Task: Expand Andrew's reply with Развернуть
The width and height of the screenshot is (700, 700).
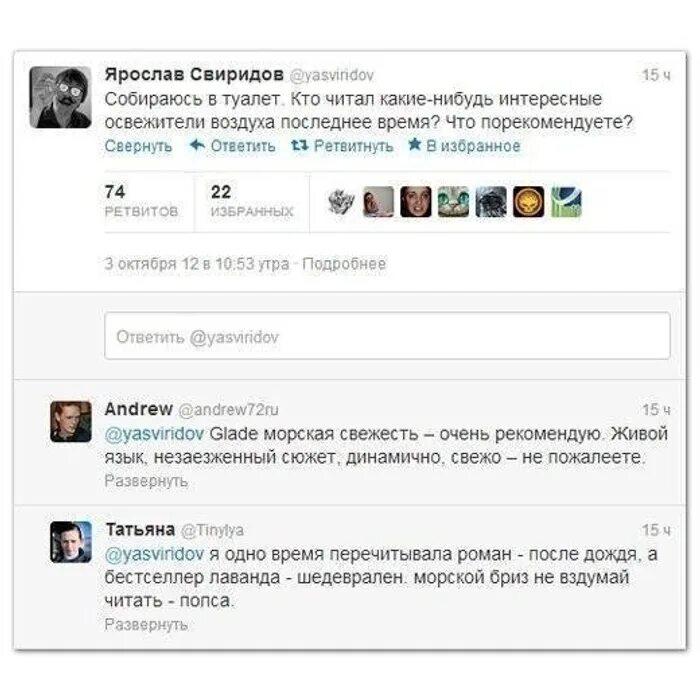Action: coord(146,481)
